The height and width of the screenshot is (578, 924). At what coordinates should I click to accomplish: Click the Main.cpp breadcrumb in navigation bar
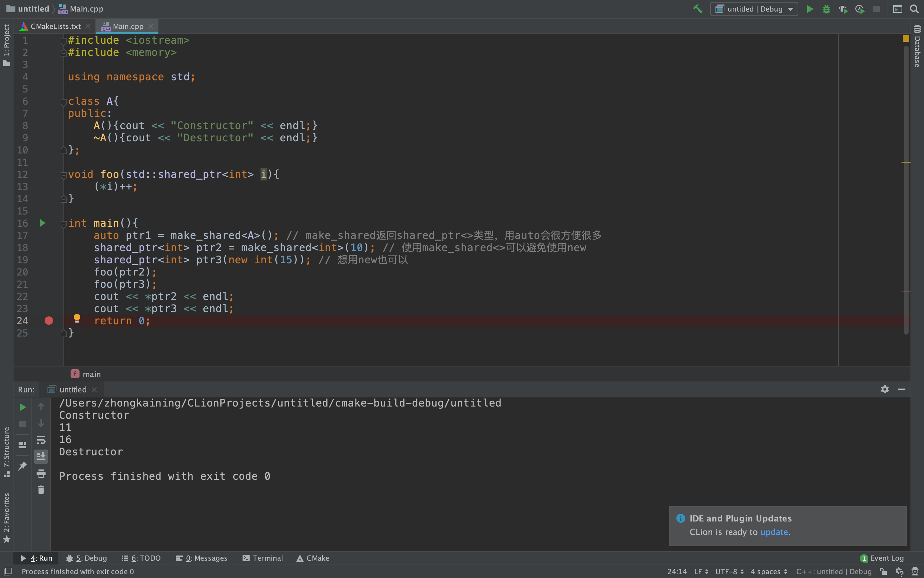click(81, 9)
